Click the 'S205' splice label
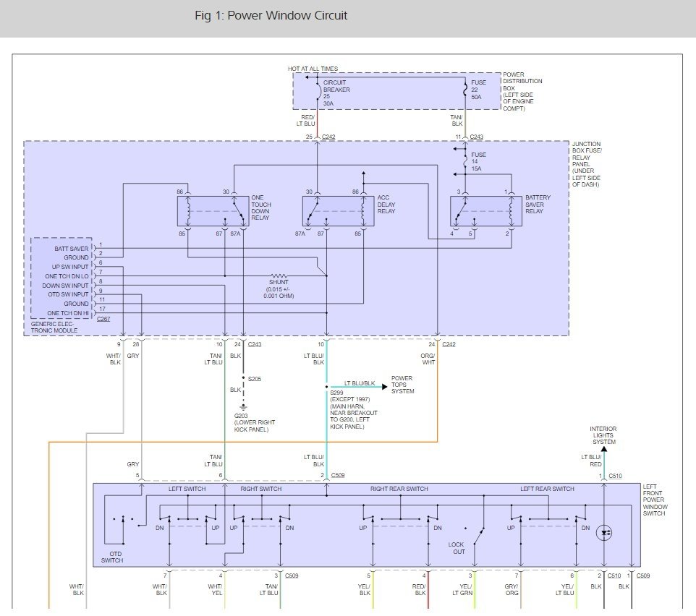The height and width of the screenshot is (616, 696). 255,379
